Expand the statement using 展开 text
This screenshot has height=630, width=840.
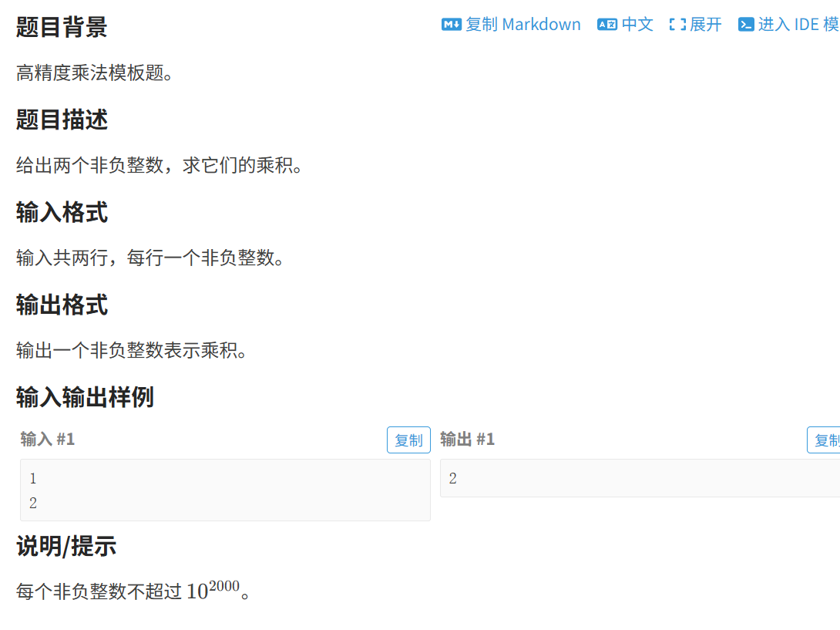(706, 25)
